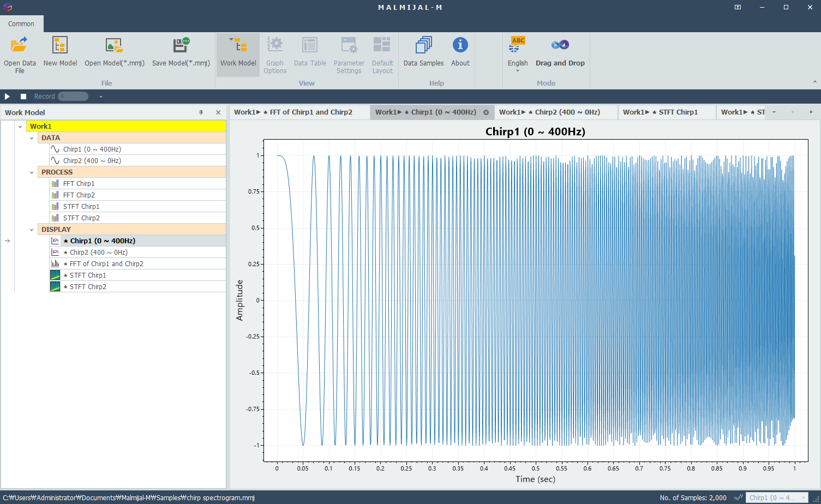Click the Work1 root node

click(127, 127)
